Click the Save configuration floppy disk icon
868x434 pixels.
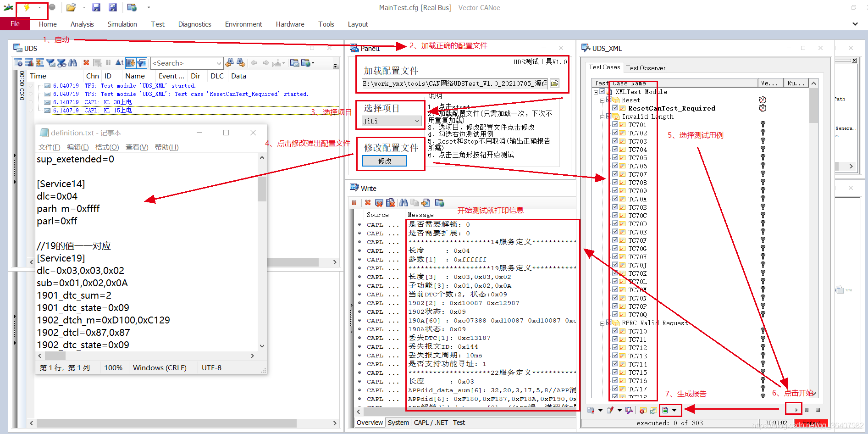(x=96, y=7)
